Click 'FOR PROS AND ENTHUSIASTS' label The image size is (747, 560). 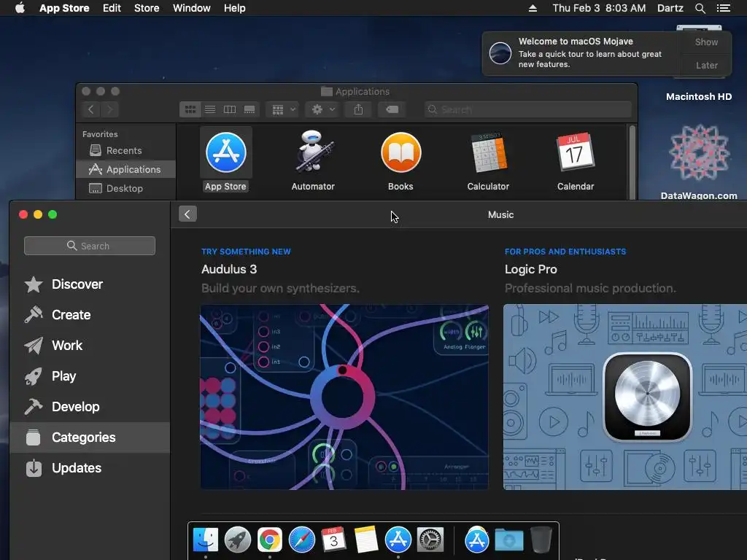[x=565, y=252]
